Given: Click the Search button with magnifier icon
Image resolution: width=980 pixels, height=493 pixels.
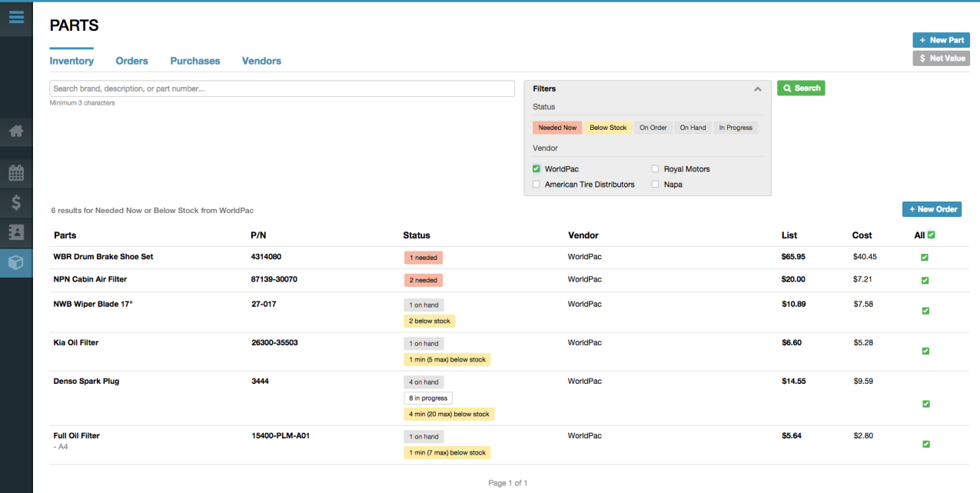Looking at the screenshot, I should coord(801,88).
